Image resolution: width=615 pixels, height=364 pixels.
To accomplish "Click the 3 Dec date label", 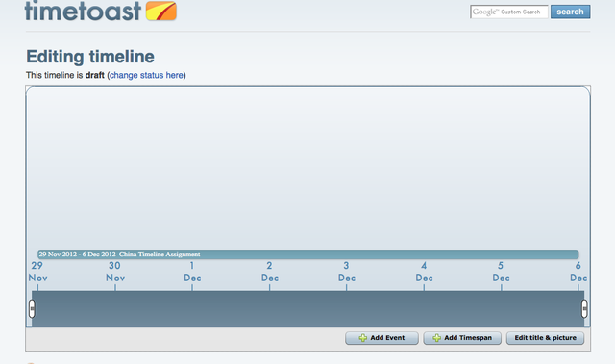I will [x=346, y=272].
